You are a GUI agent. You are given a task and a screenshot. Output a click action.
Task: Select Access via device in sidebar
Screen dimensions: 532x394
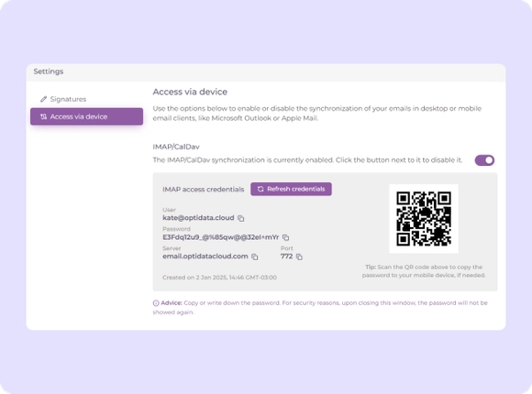pos(86,116)
